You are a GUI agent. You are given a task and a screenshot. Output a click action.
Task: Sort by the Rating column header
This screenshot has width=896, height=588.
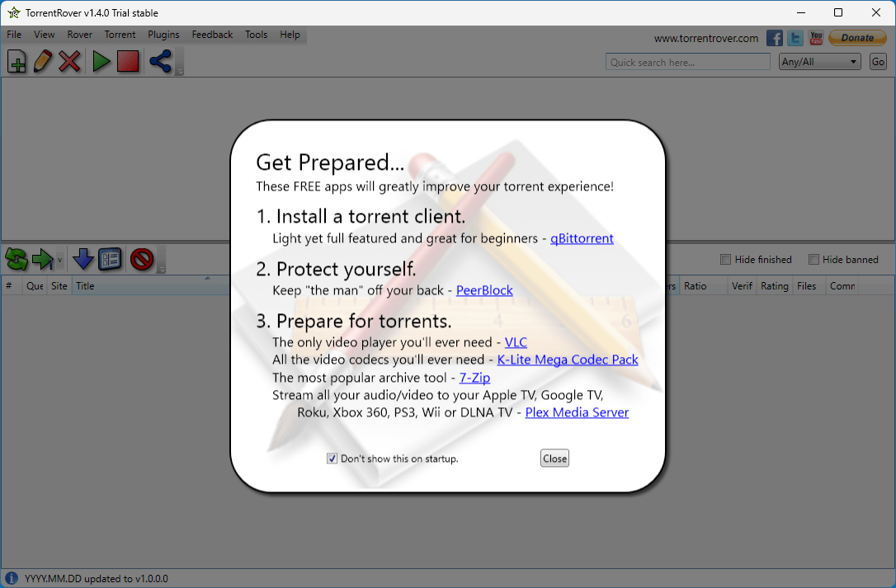tap(775, 285)
